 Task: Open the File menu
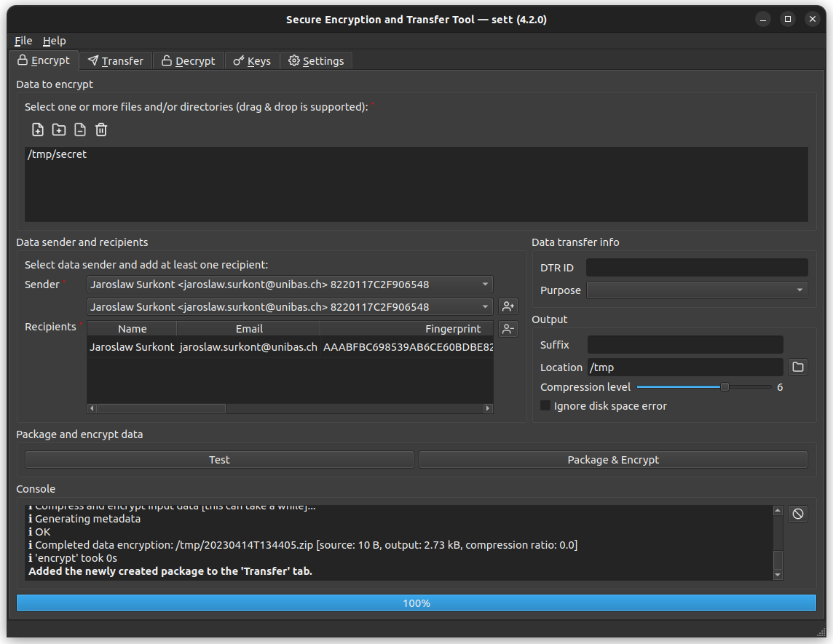point(23,41)
